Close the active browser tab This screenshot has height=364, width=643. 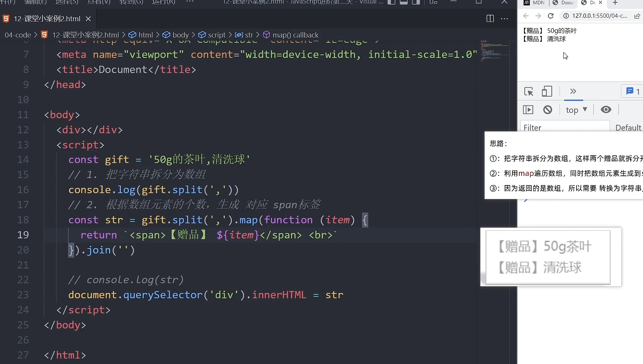coord(600,3)
